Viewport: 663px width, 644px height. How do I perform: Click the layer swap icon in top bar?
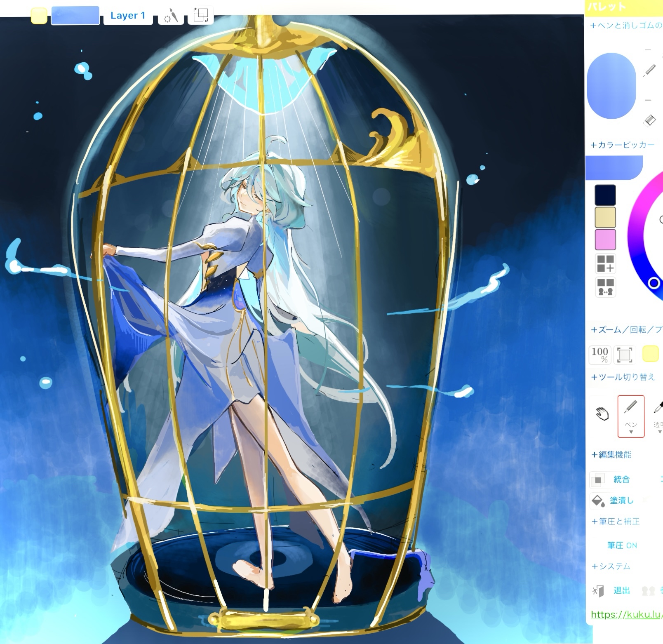(200, 16)
